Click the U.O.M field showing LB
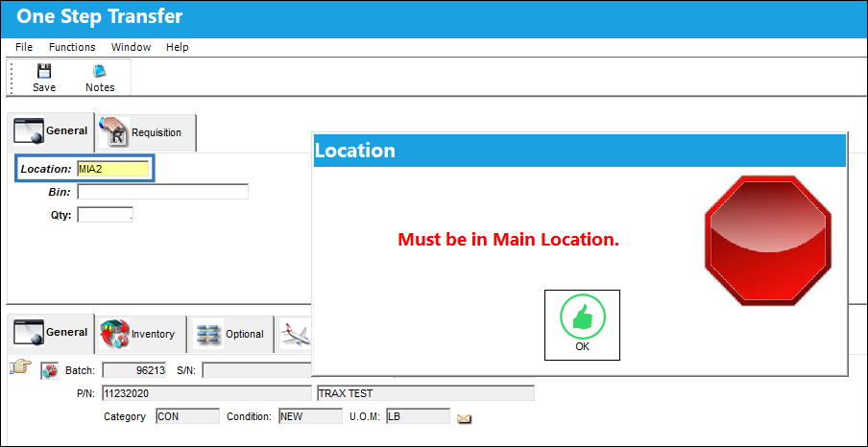This screenshot has height=447, width=868. (418, 416)
